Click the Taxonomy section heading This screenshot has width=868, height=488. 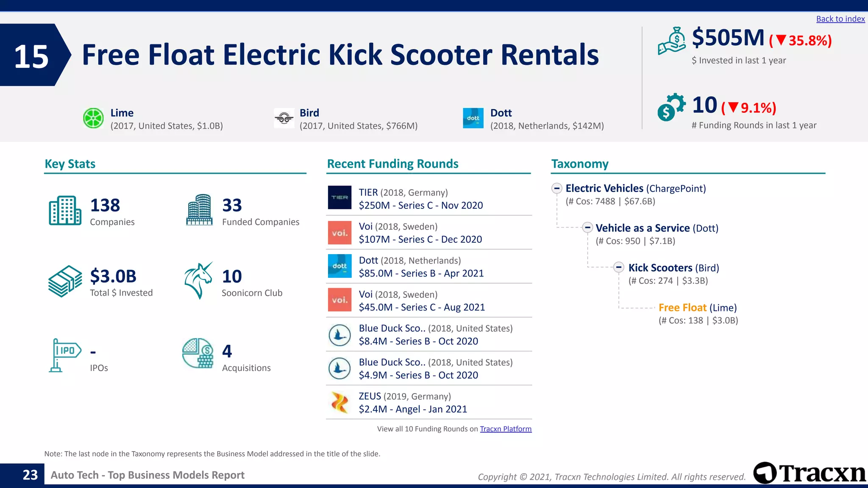[580, 164]
